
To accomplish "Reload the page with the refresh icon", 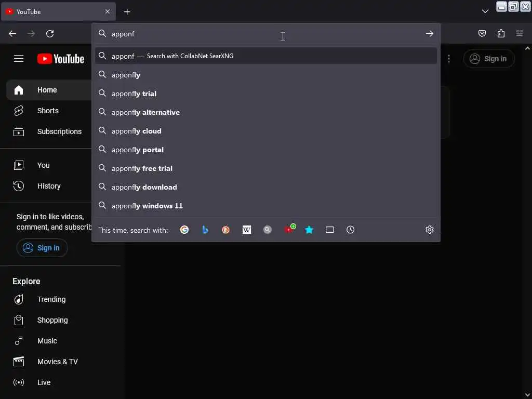I will (50, 34).
